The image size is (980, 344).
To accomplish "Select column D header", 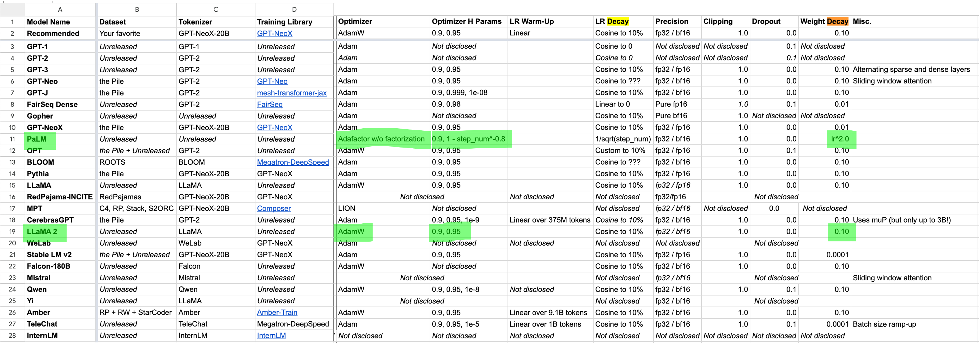I will tap(294, 10).
